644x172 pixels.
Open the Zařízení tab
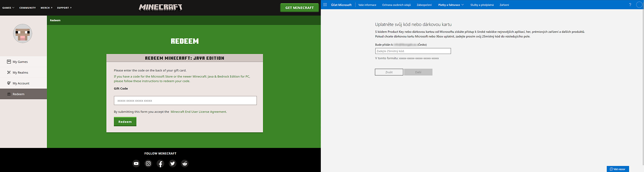[504, 5]
